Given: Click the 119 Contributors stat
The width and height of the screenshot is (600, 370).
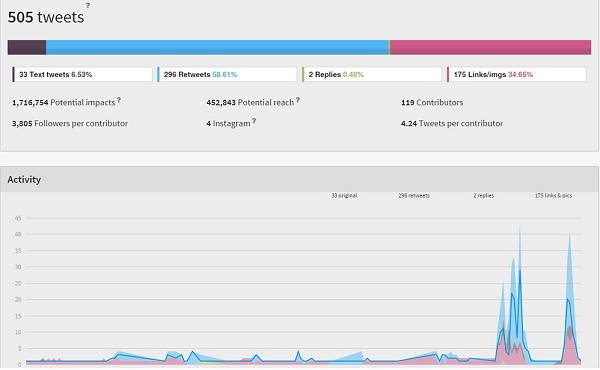Looking at the screenshot, I should click(x=432, y=103).
